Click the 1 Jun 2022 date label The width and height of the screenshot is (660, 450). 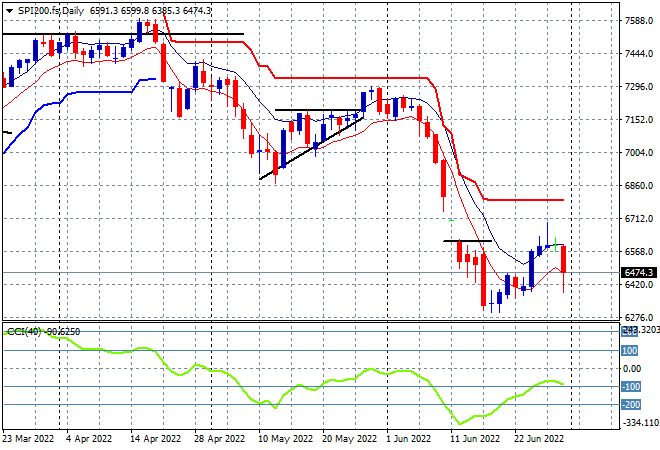pos(409,439)
